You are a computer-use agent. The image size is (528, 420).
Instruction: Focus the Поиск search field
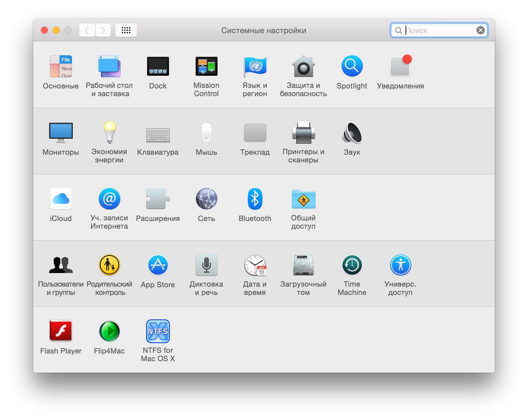click(439, 30)
